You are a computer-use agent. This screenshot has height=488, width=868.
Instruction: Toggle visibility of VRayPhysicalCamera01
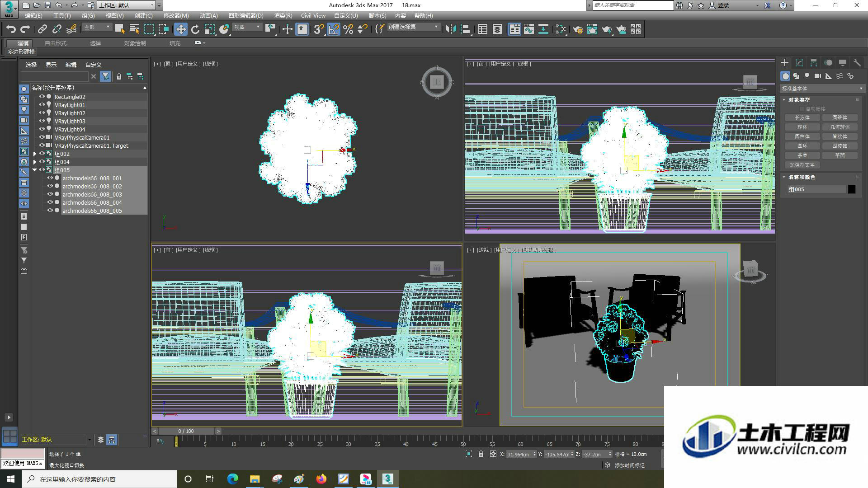pos(42,137)
